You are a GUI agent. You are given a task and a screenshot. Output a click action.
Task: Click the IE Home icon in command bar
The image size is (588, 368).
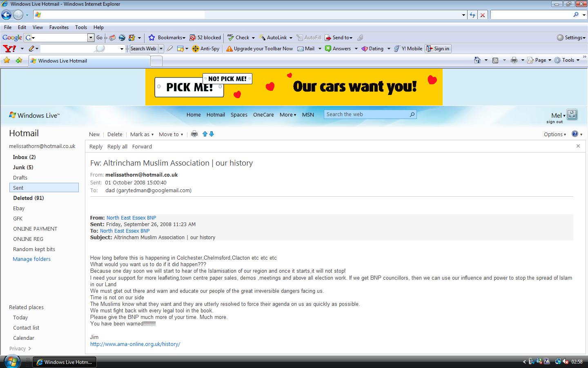pos(477,60)
